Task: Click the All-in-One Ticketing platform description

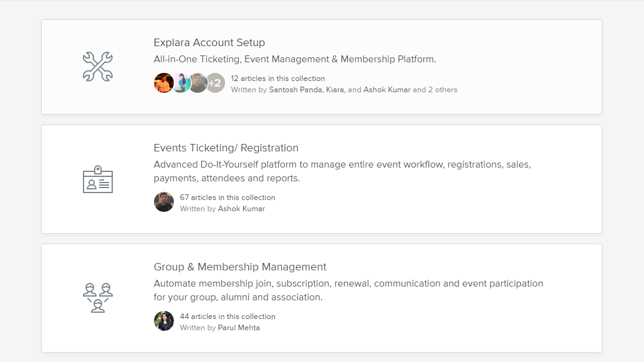Action: [x=295, y=59]
